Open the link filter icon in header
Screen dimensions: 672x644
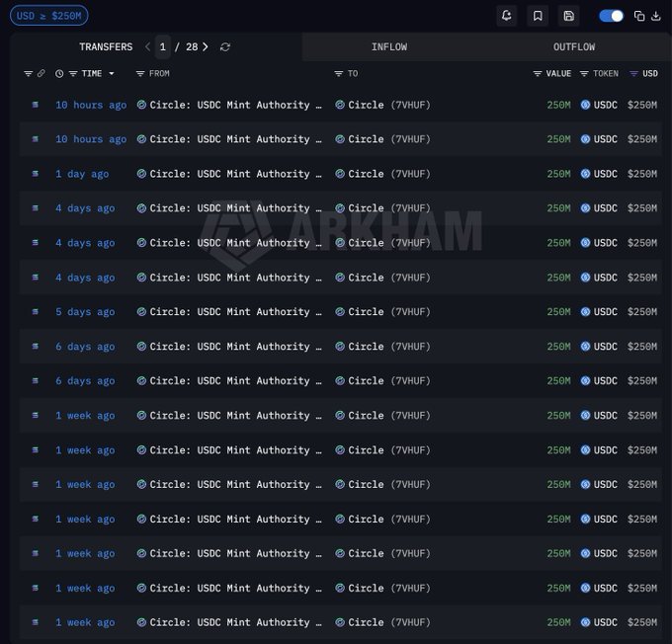coord(41,74)
